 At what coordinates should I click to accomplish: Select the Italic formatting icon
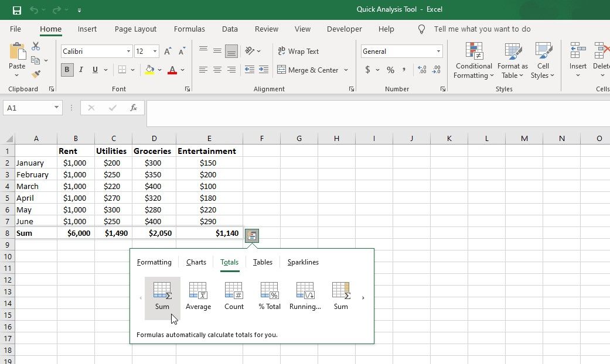80,70
